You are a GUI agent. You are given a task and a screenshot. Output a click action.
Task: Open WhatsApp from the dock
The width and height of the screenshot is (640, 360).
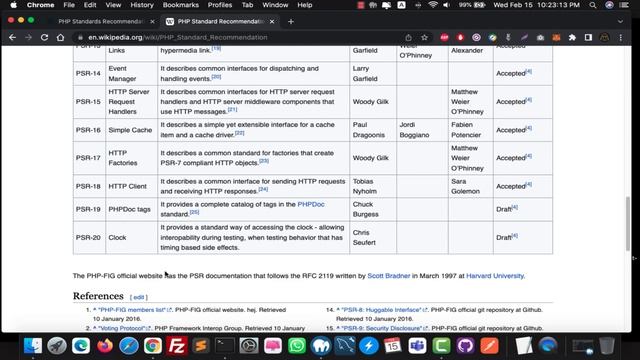point(297,346)
